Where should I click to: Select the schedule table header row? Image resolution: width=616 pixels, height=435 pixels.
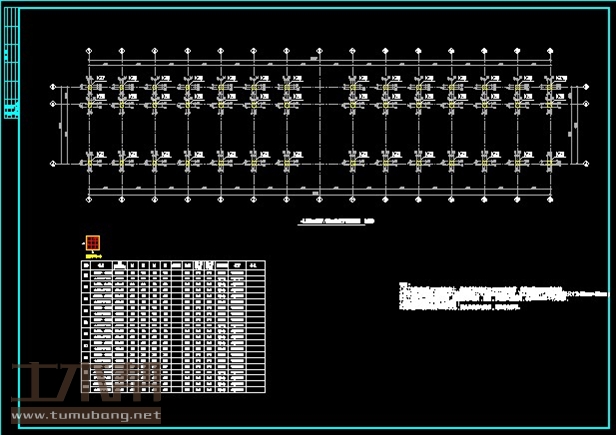[x=172, y=266]
